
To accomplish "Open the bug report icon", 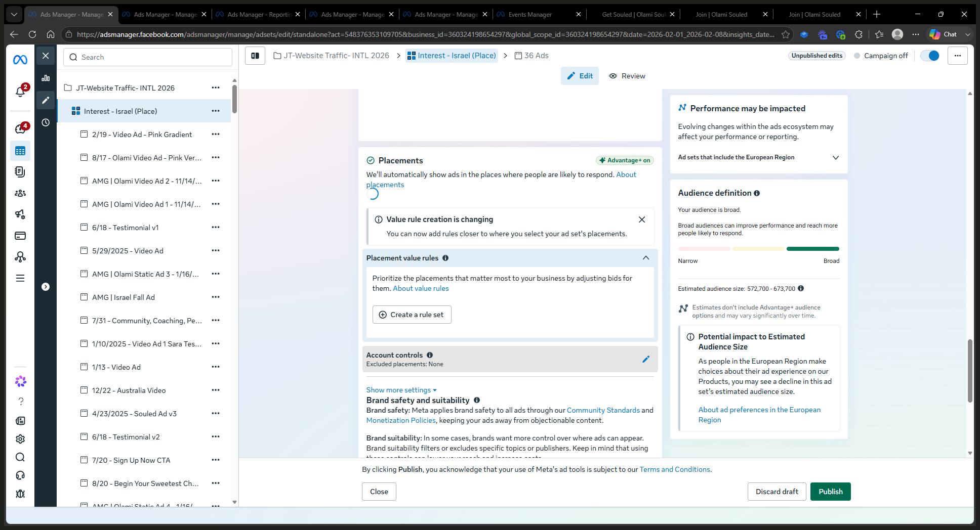I will (x=20, y=494).
